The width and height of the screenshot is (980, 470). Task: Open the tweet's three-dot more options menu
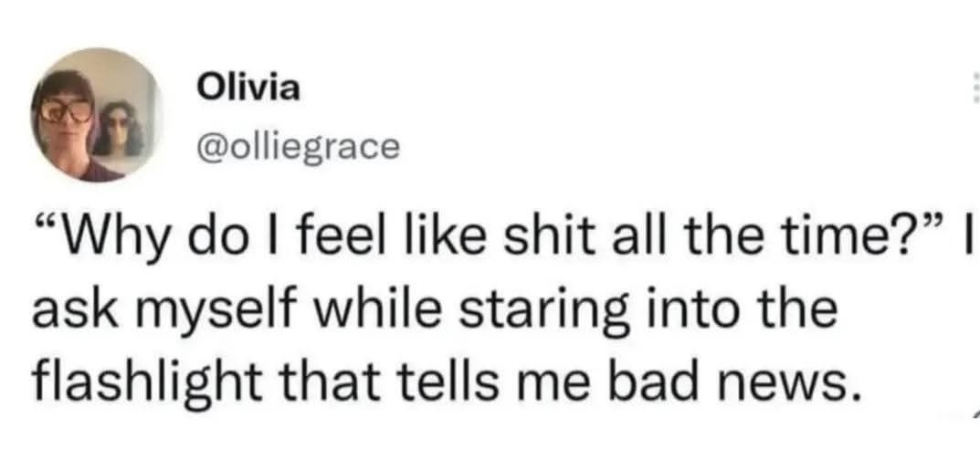click(x=975, y=88)
